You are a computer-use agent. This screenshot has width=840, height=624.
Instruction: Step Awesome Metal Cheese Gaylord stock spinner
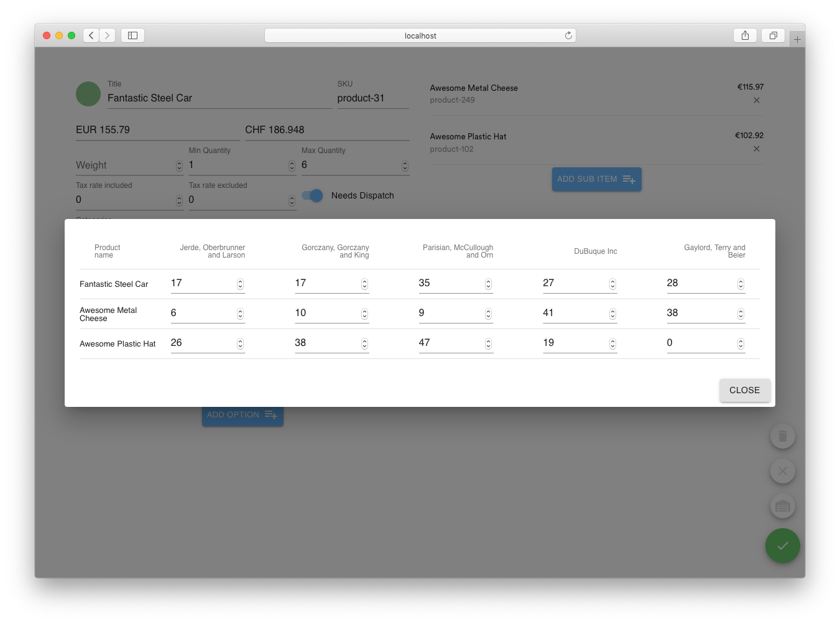point(741,314)
